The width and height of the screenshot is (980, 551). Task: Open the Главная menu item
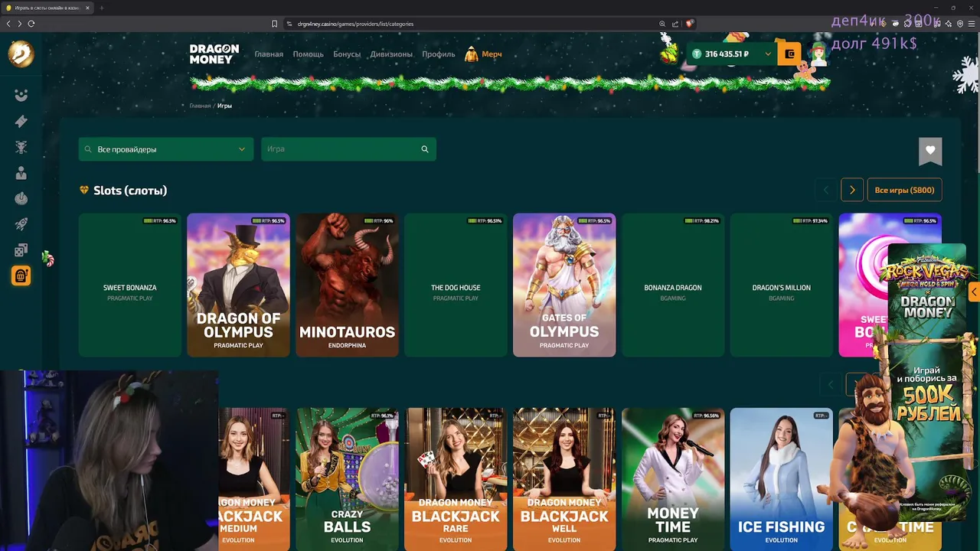[x=269, y=54]
